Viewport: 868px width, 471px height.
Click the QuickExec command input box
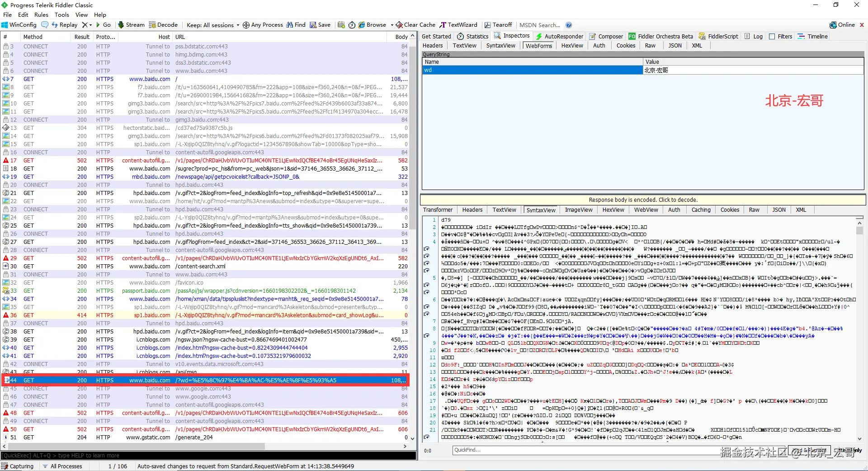click(x=208, y=456)
